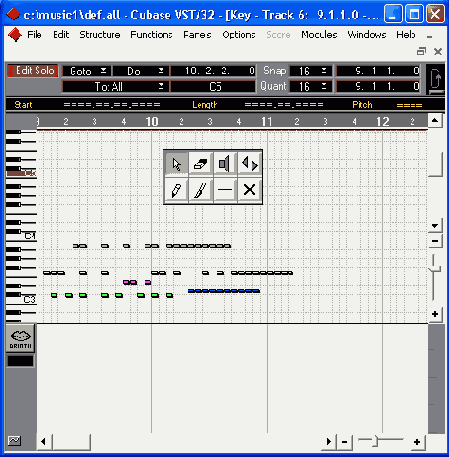The width and height of the screenshot is (449, 457).
Task: Click the vertical zoom plus button
Action: 435,314
